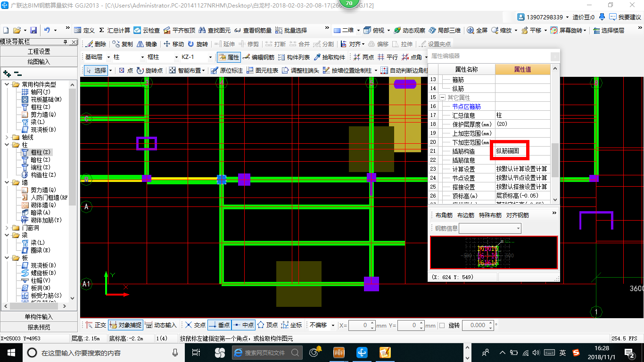This screenshot has width=644, height=362.
Task: Choose the 移动 move tool
Action: 173,44
